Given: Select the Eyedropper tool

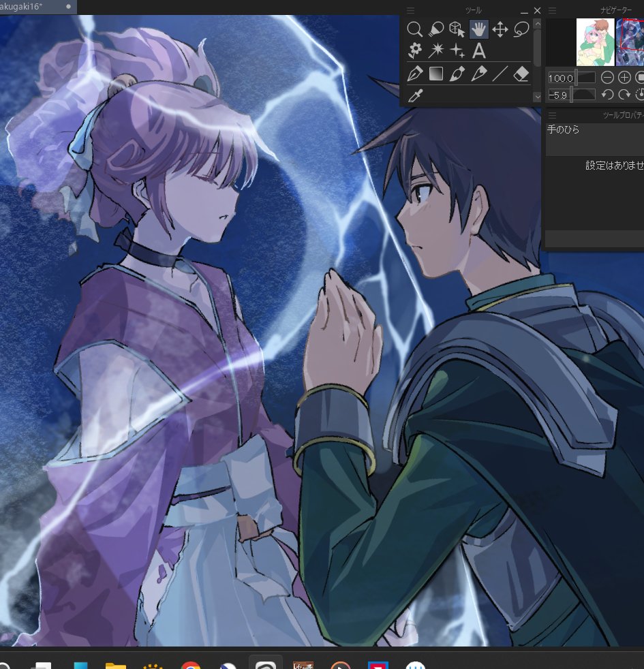Looking at the screenshot, I should coord(414,95).
